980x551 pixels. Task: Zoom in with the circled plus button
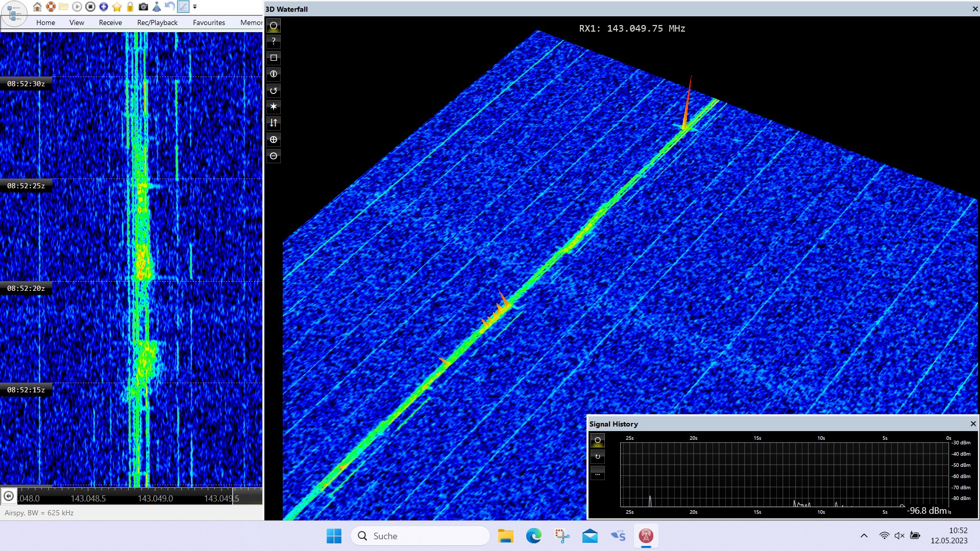click(274, 139)
